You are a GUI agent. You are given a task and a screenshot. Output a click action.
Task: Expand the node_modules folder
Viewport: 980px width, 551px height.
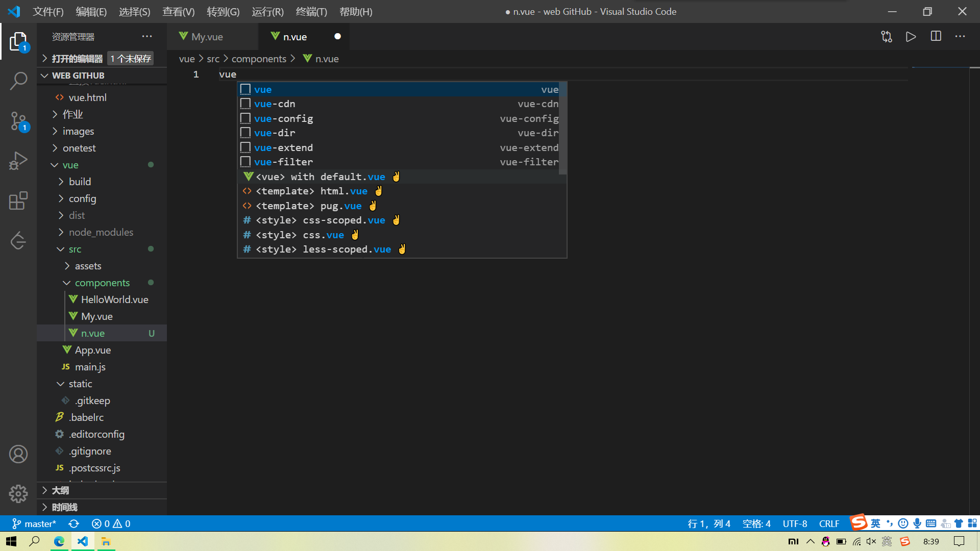pyautogui.click(x=101, y=232)
